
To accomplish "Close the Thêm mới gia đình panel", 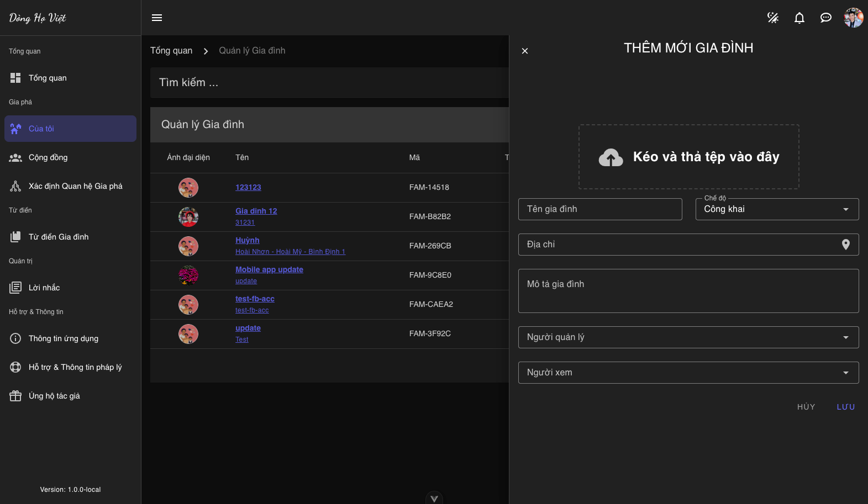I will tap(525, 51).
